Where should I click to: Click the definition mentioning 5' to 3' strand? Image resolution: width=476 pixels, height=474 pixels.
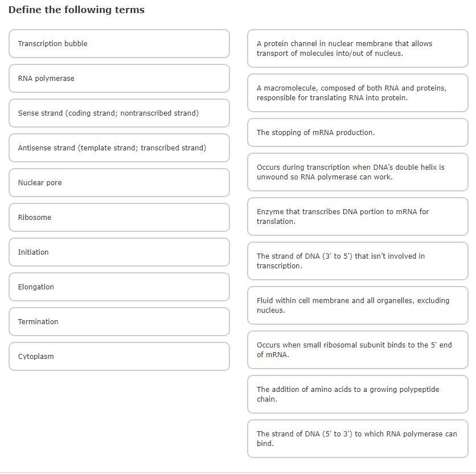(357, 439)
